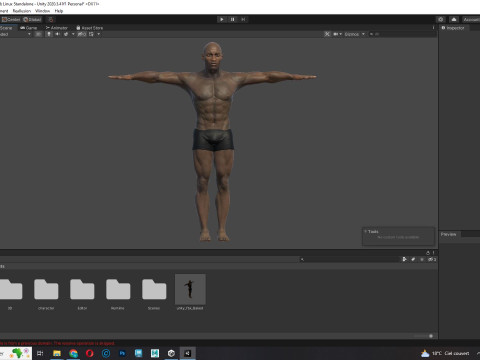Image resolution: width=480 pixels, height=360 pixels.
Task: Select the baked model asset thumbnail
Action: coord(190,289)
